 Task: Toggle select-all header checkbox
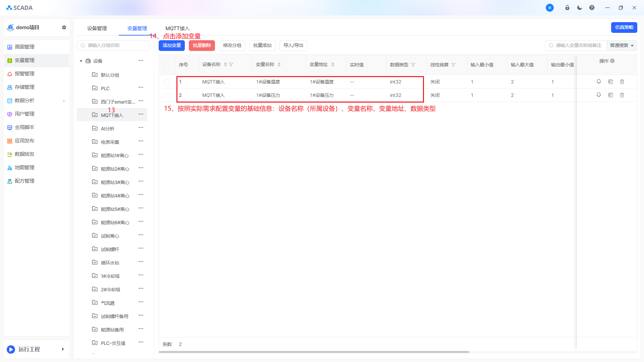point(166,65)
